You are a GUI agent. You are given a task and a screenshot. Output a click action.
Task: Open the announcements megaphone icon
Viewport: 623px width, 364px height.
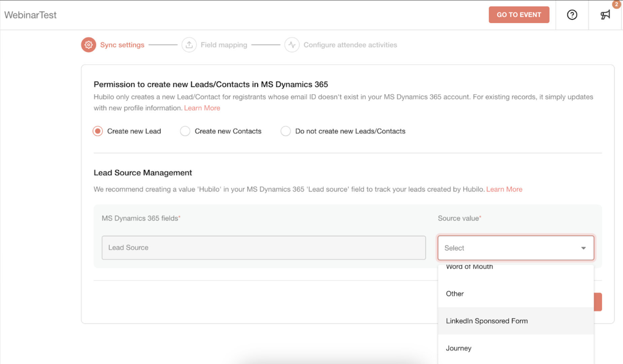(605, 15)
